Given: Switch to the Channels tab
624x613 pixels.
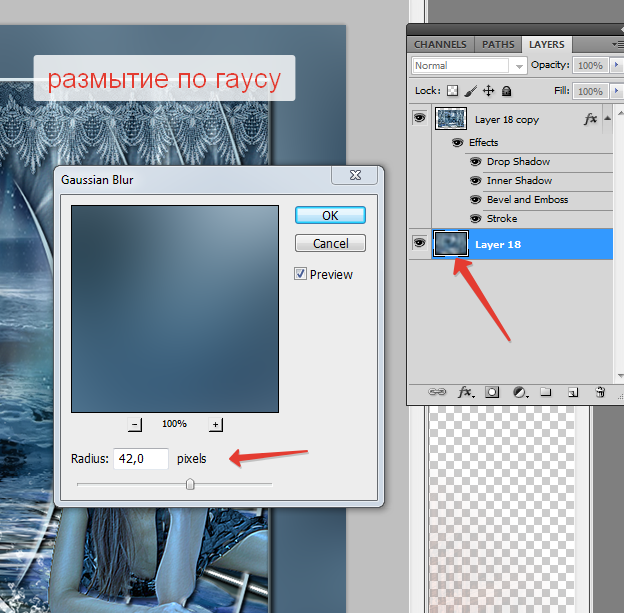Looking at the screenshot, I should (440, 45).
